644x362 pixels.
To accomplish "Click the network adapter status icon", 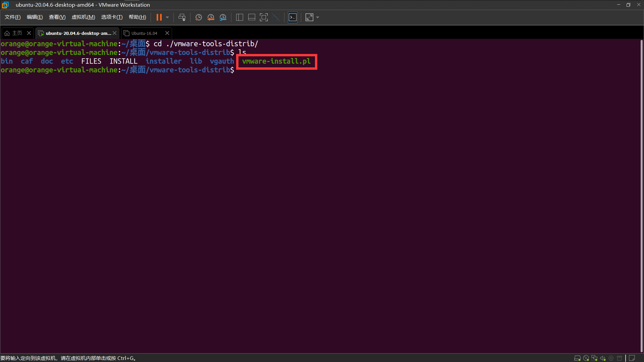I will (594, 358).
